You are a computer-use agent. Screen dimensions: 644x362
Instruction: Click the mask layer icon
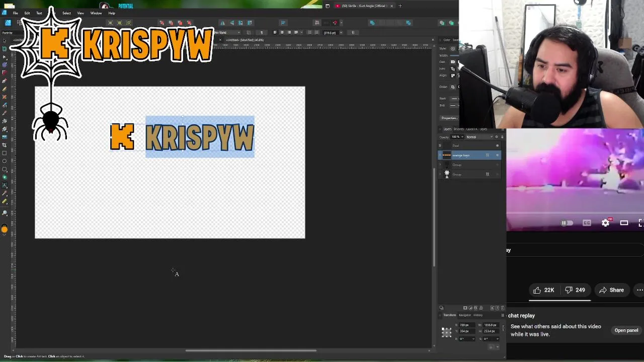tap(465, 308)
